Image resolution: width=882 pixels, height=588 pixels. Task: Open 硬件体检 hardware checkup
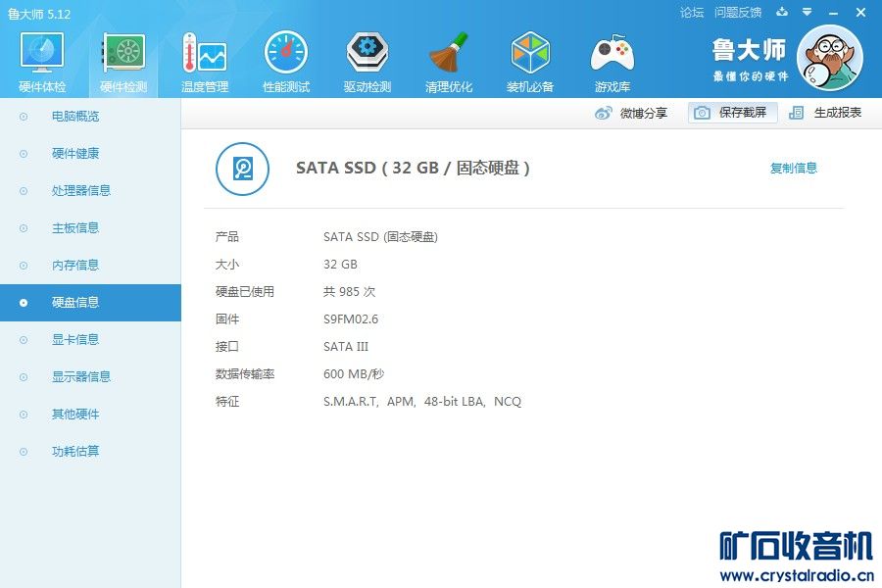[x=42, y=62]
